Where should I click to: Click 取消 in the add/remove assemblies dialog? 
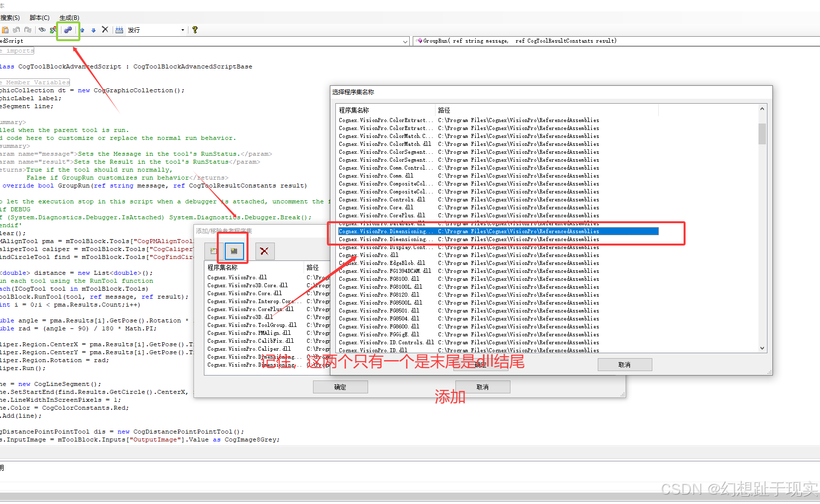(483, 387)
